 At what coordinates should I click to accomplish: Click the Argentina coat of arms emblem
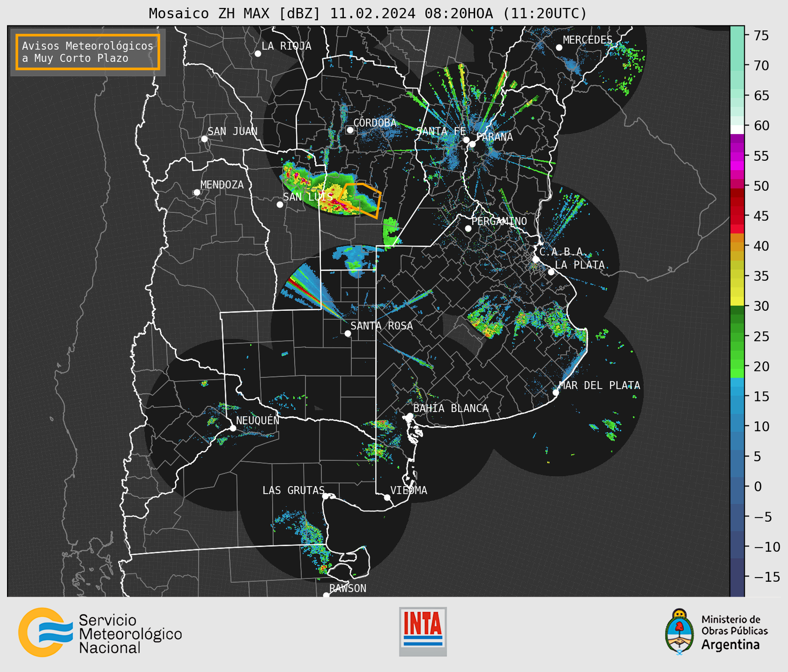pos(679,632)
